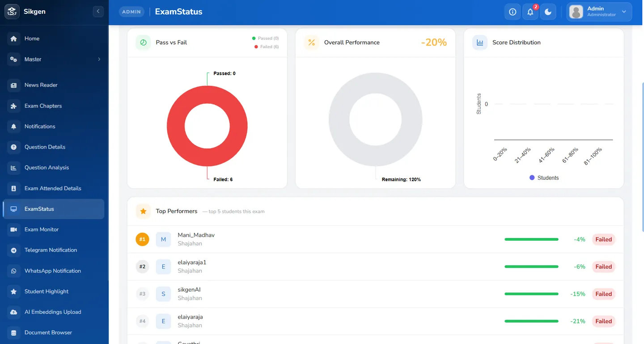Open the Admin user dropdown arrow
Screen dimensions: 644x344
point(624,12)
